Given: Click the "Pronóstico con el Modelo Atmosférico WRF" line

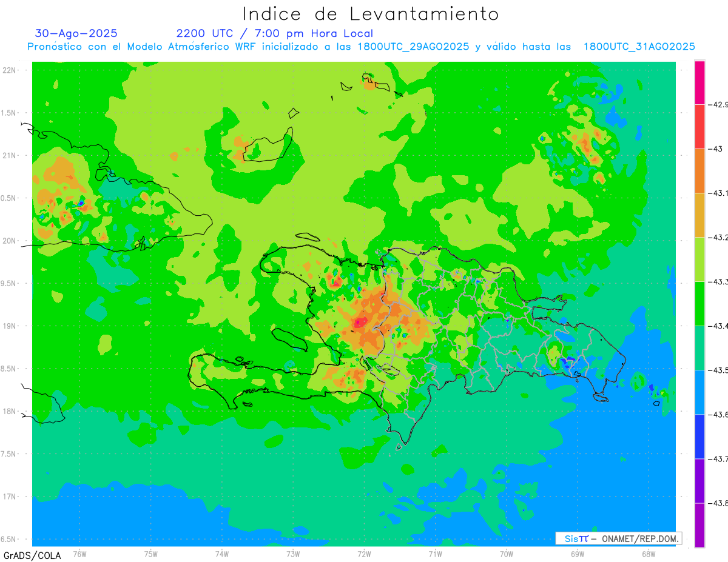Looking at the screenshot, I should (362, 47).
